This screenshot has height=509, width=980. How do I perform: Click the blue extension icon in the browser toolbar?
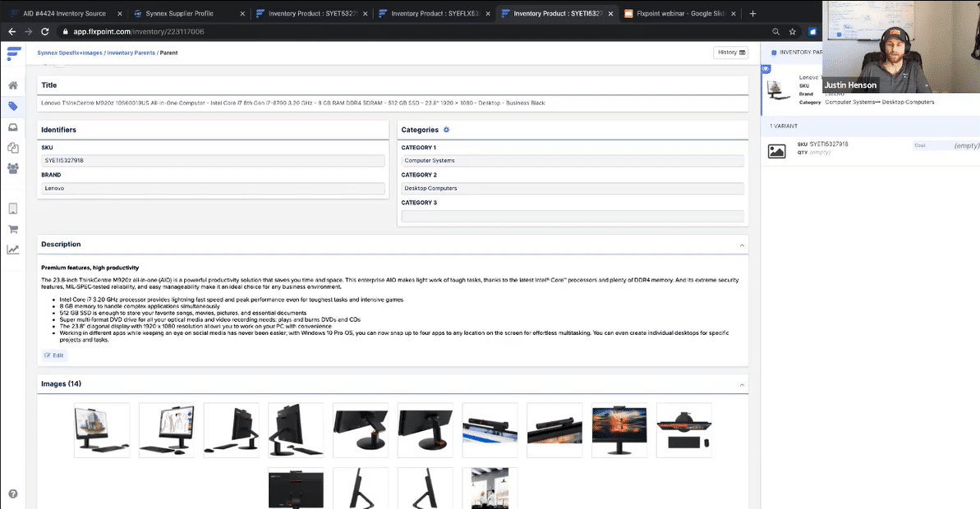tap(812, 31)
